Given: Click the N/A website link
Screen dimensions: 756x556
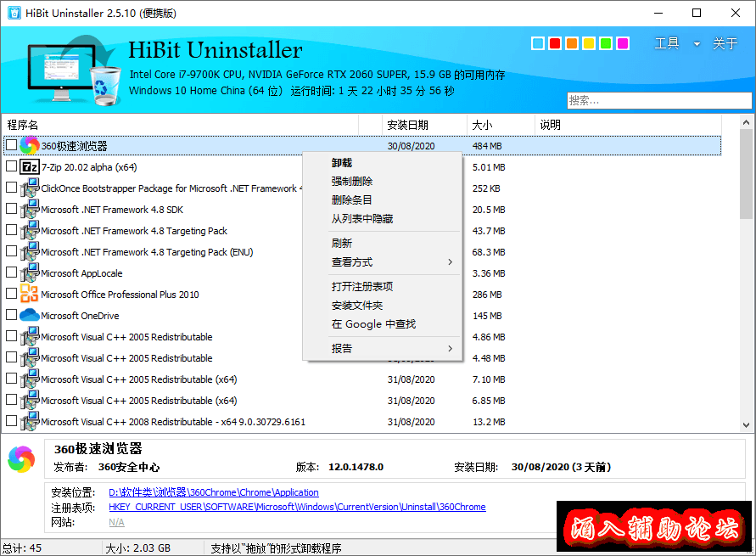Looking at the screenshot, I should click(116, 522).
